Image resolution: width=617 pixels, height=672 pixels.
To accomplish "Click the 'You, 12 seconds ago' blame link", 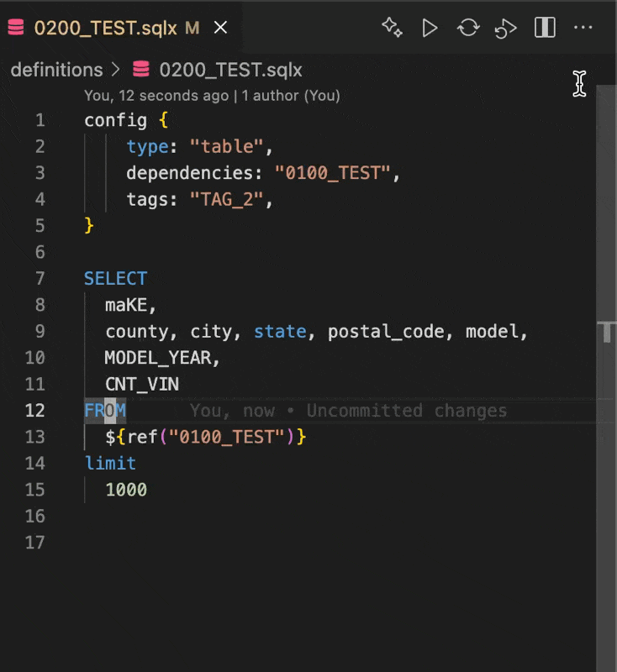I will click(x=156, y=95).
